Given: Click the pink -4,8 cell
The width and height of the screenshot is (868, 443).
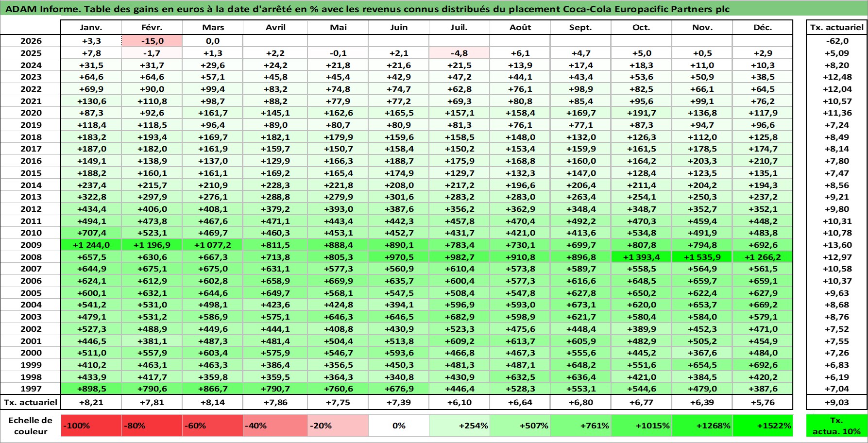Looking at the screenshot, I should (459, 53).
